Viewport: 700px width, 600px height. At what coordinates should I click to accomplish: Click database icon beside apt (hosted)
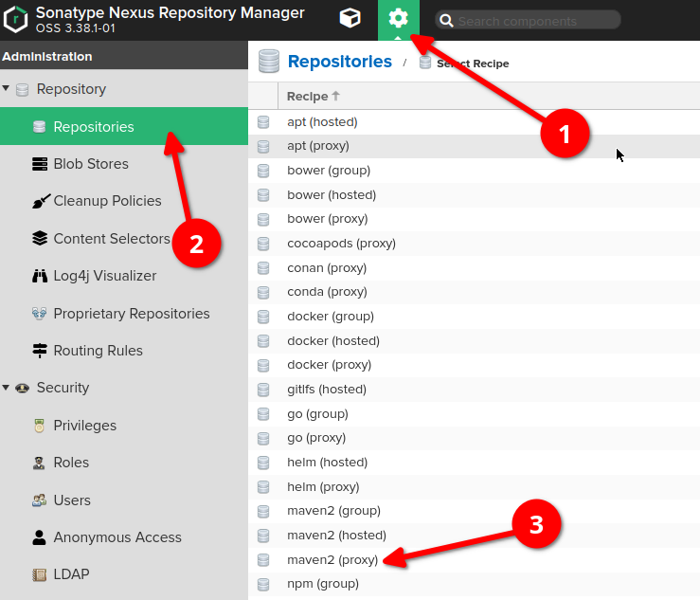point(263,122)
